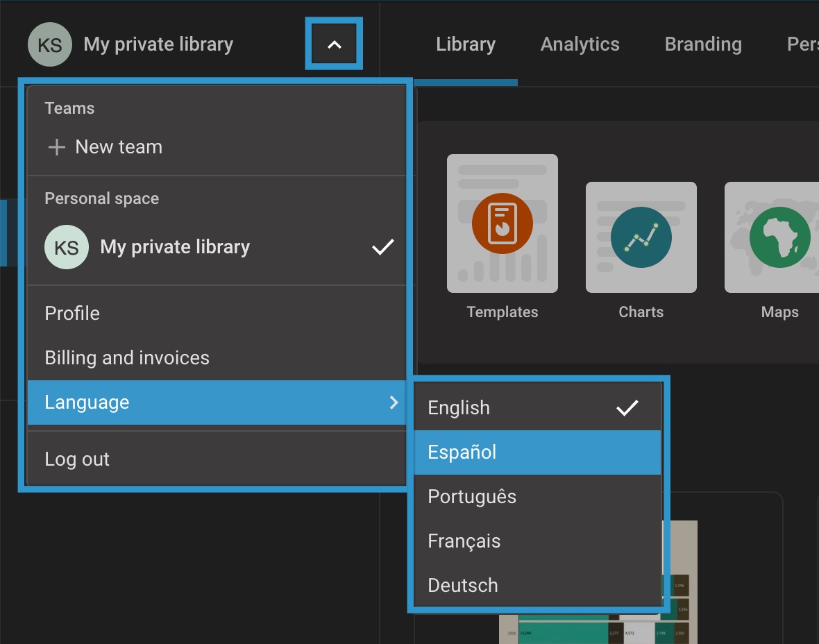
Task: Click KS avatar next to My private library in menu
Action: click(67, 247)
